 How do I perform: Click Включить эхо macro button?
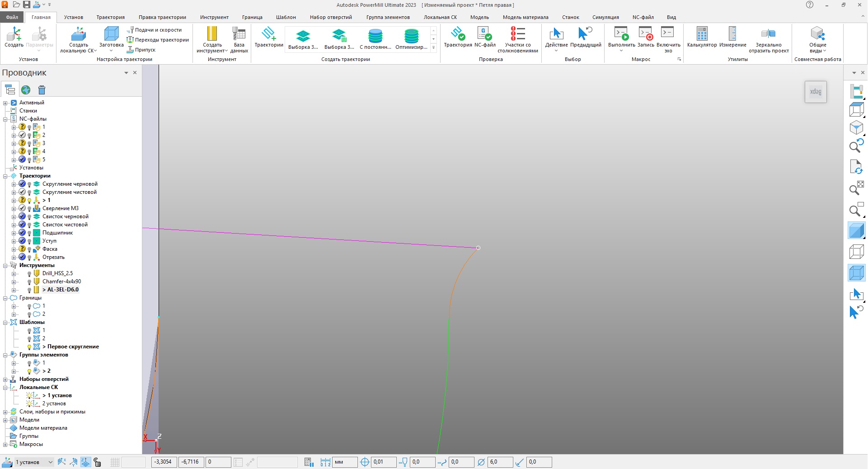668,39
